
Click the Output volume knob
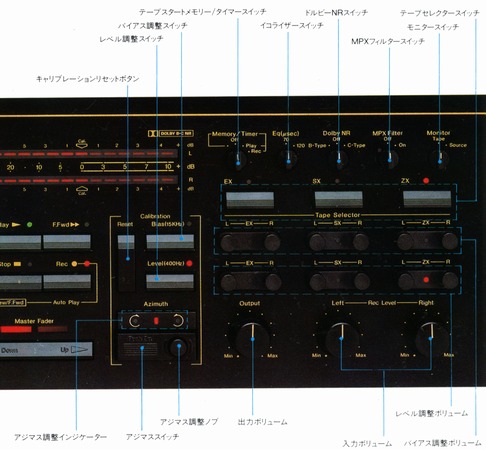[252, 338]
